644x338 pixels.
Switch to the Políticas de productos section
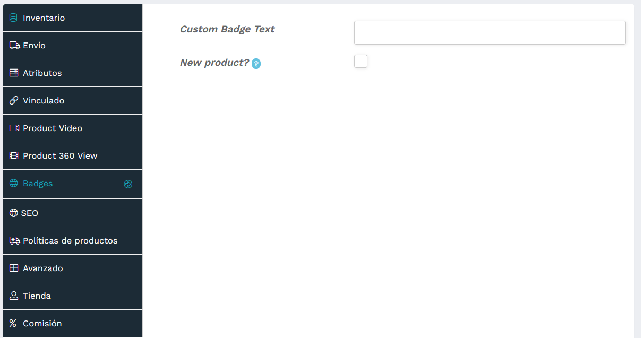click(x=70, y=240)
